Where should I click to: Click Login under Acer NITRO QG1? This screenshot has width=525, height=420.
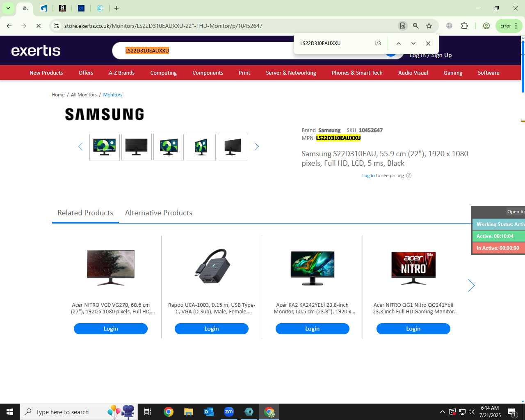click(413, 329)
